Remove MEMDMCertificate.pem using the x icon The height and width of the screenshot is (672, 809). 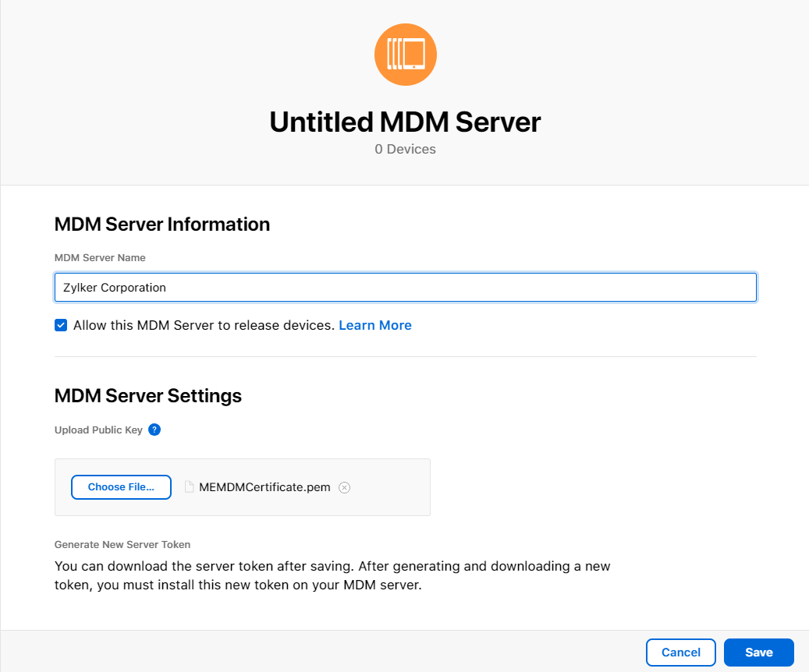coord(345,486)
